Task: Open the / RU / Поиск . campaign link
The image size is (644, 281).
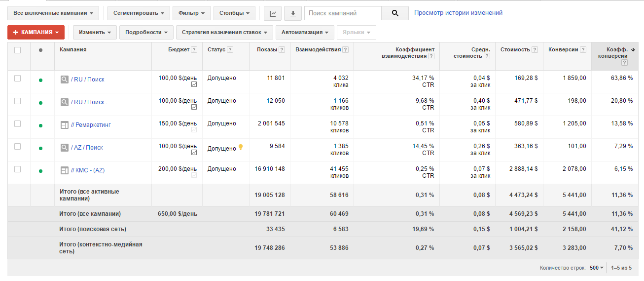Action: click(89, 102)
